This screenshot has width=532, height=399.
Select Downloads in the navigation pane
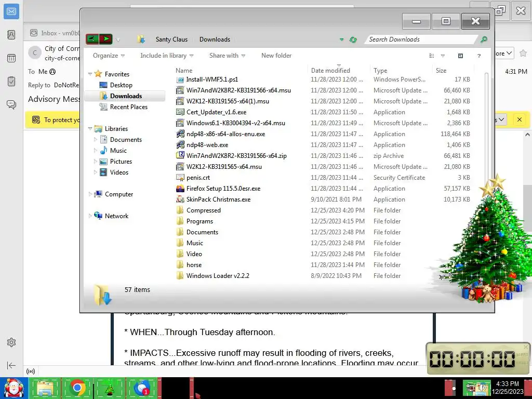pos(125,96)
